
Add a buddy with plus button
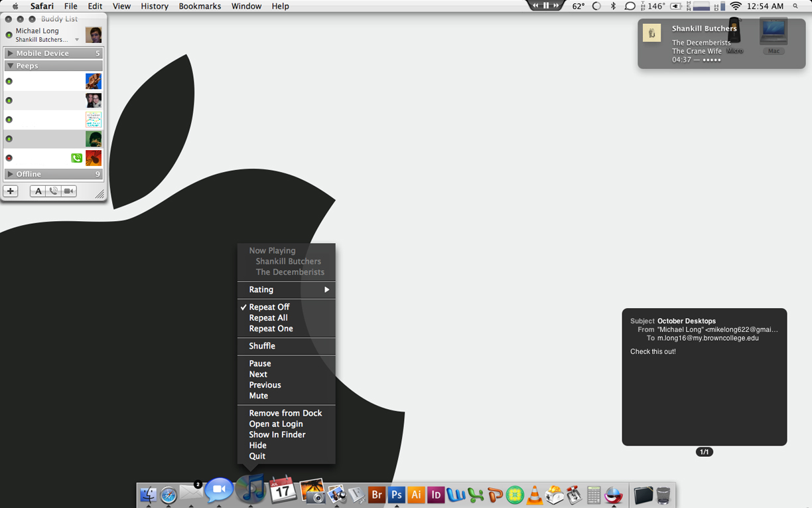[x=11, y=191]
